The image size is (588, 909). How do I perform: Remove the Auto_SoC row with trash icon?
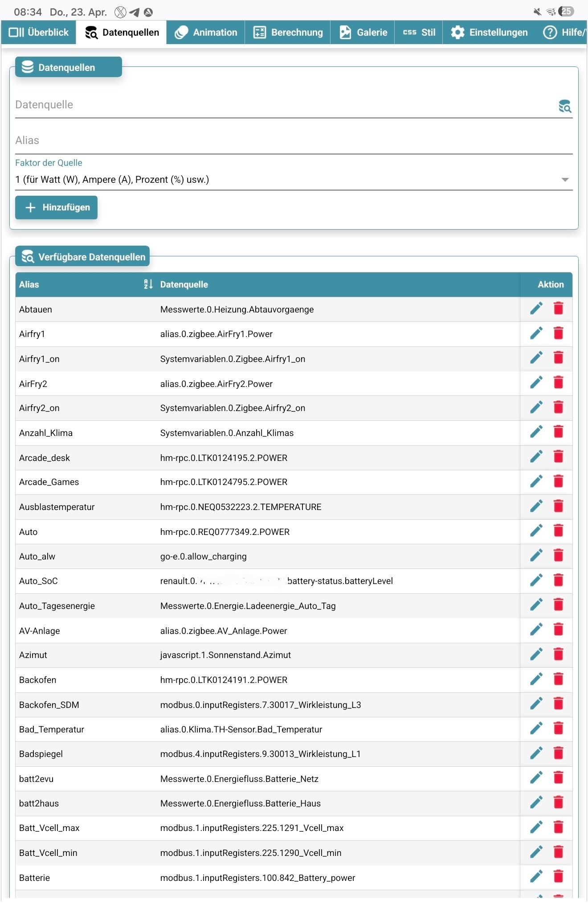[558, 580]
